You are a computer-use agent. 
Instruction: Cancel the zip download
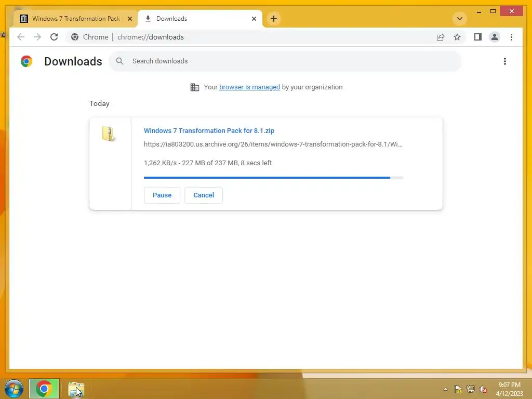point(204,195)
